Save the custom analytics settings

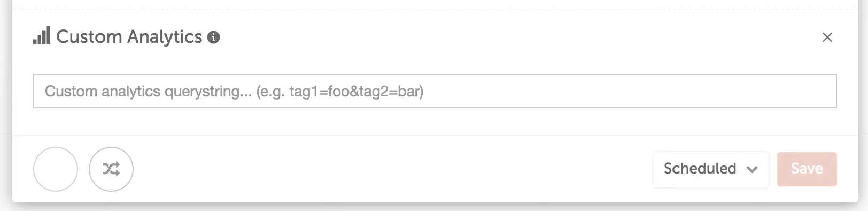click(x=807, y=169)
